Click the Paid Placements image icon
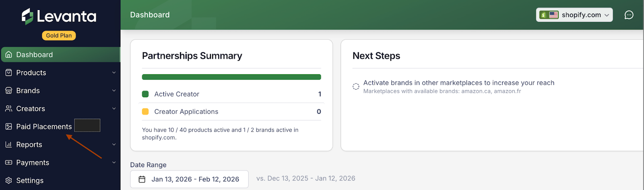644x190 pixels. 8,127
